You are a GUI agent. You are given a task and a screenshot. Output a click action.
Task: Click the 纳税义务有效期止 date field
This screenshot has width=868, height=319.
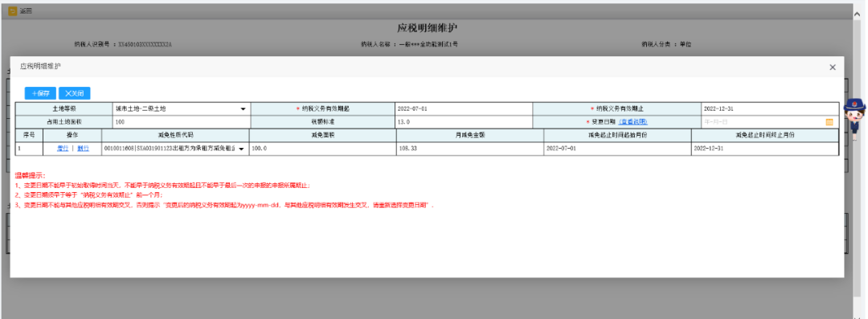click(770, 109)
